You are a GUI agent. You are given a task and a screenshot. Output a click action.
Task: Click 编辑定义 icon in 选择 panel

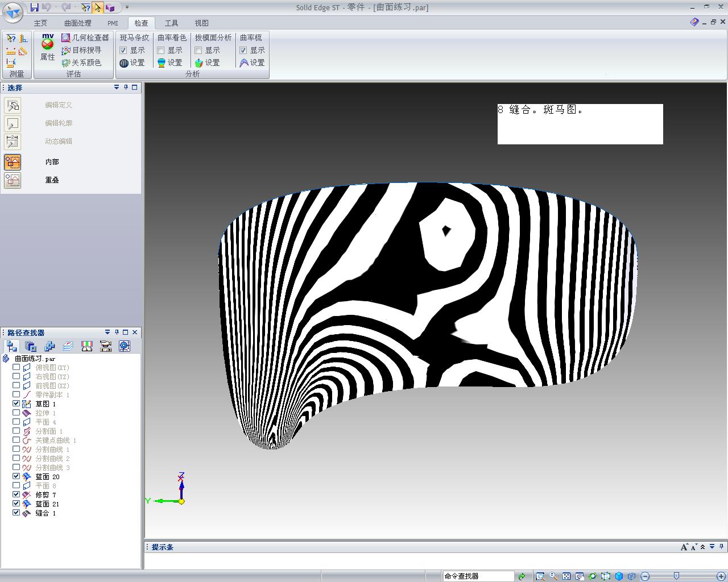13,105
